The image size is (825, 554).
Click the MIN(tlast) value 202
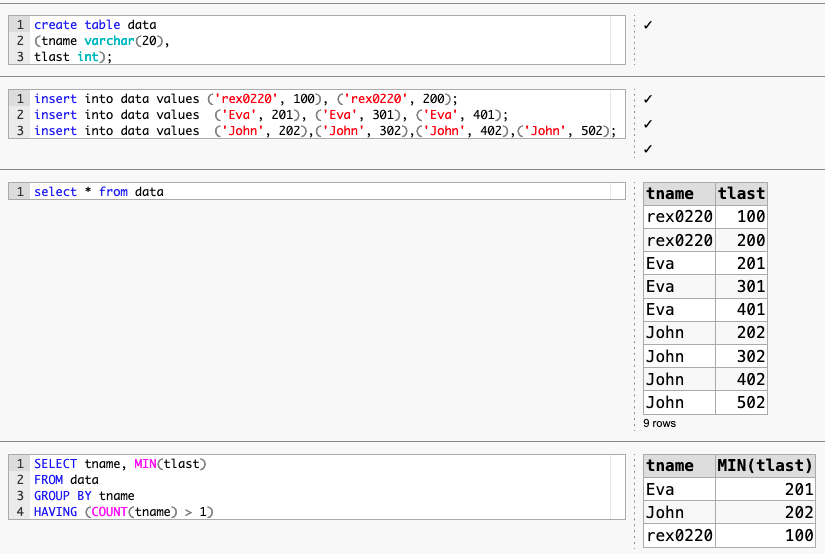click(765, 513)
